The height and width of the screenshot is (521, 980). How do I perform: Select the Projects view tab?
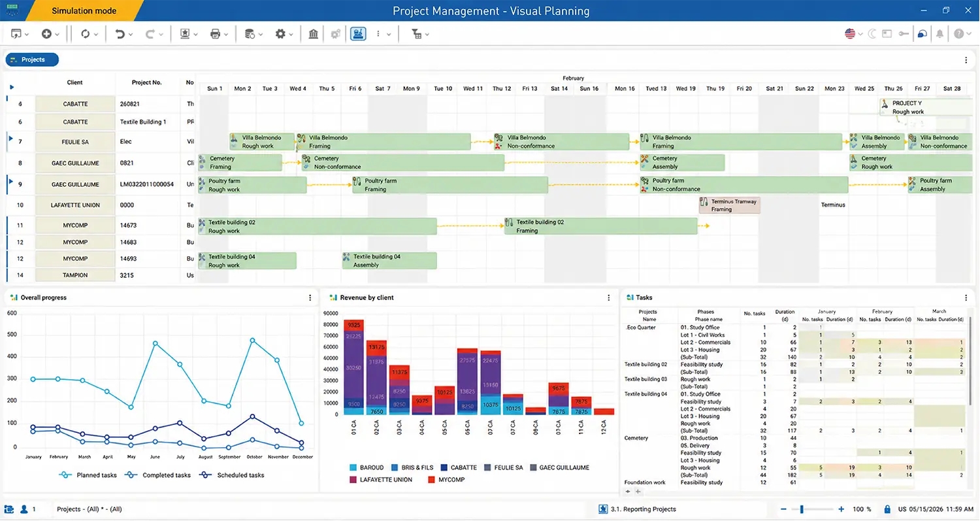(32, 59)
